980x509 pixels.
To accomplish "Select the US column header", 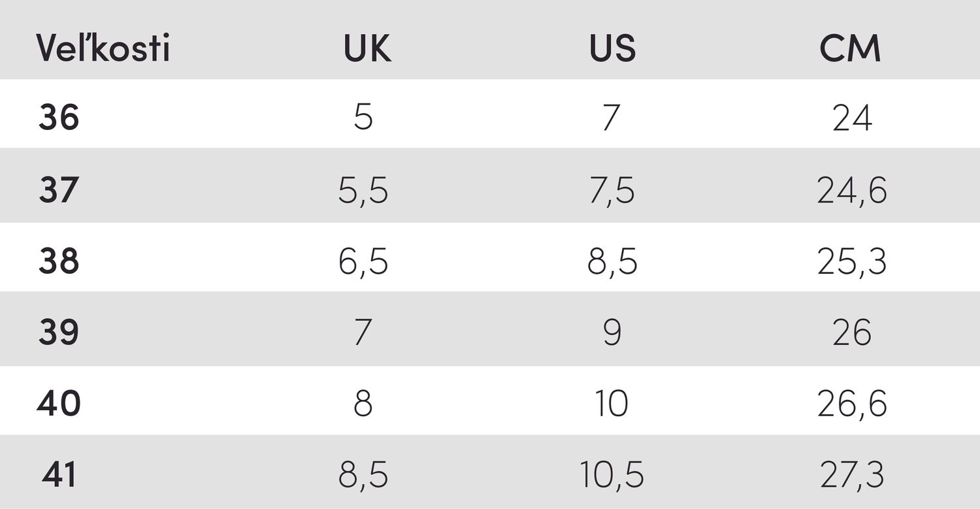I will pos(612,49).
